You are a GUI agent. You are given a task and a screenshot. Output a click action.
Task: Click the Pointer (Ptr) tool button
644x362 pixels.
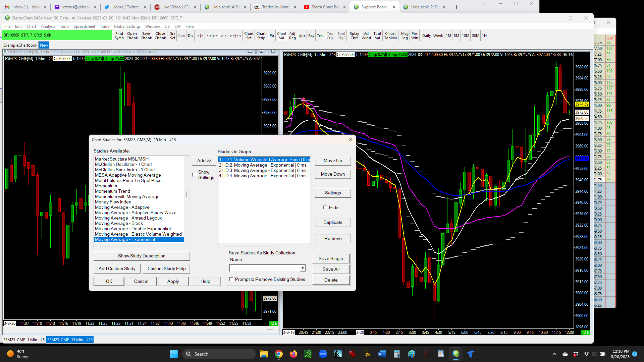point(272,36)
